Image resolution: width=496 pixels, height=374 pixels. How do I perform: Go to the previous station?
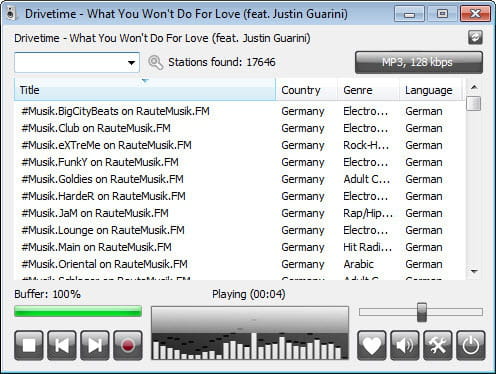(x=62, y=345)
